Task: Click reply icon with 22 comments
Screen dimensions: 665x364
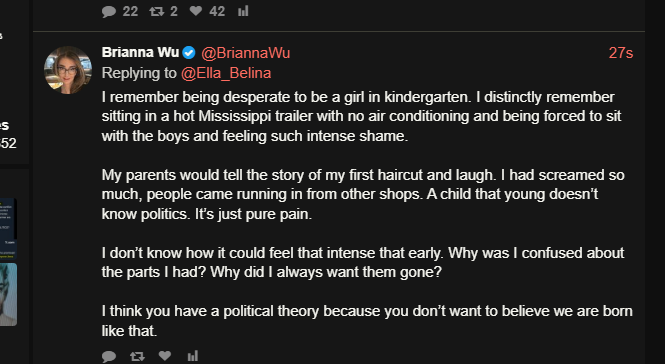Action: 109,11
